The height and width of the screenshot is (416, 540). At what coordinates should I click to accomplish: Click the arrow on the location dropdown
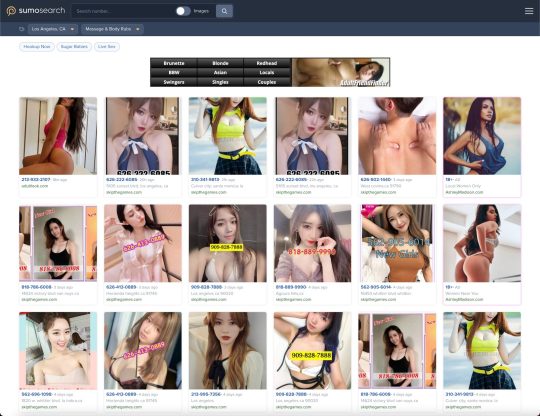(72, 29)
